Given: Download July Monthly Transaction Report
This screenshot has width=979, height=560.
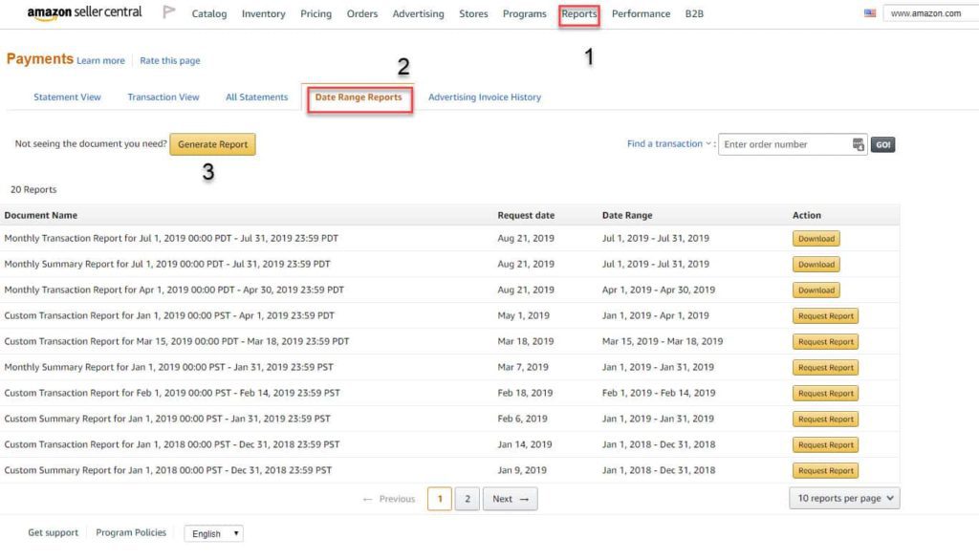Looking at the screenshot, I should pos(816,239).
